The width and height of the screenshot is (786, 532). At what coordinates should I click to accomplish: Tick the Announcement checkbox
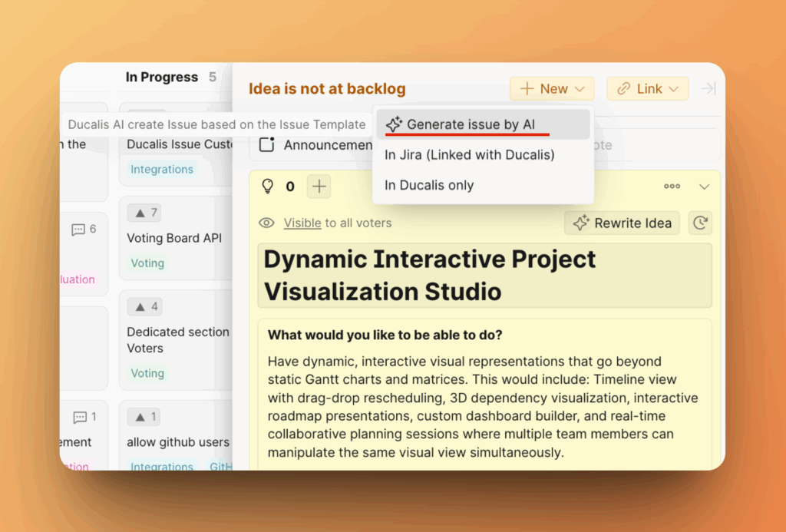tap(266, 145)
